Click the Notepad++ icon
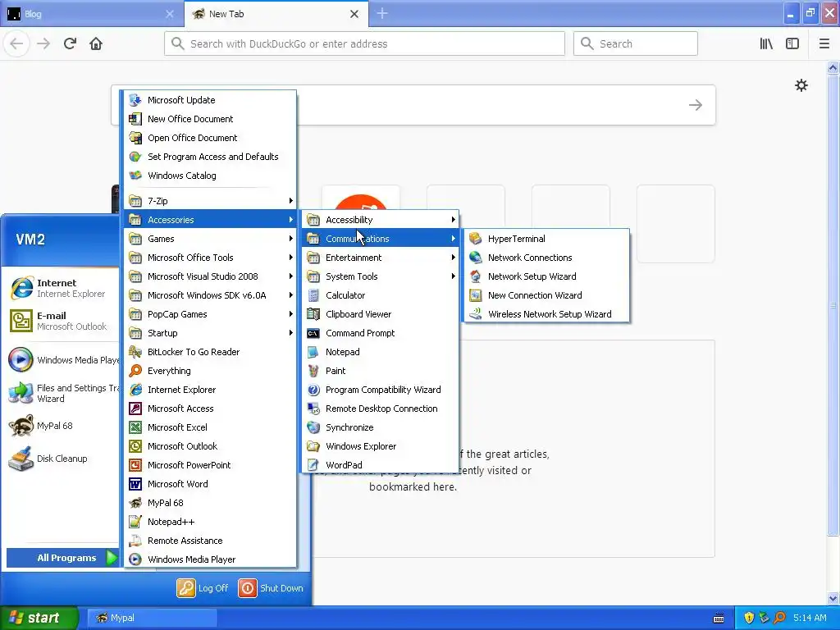The width and height of the screenshot is (840, 630). coord(135,522)
